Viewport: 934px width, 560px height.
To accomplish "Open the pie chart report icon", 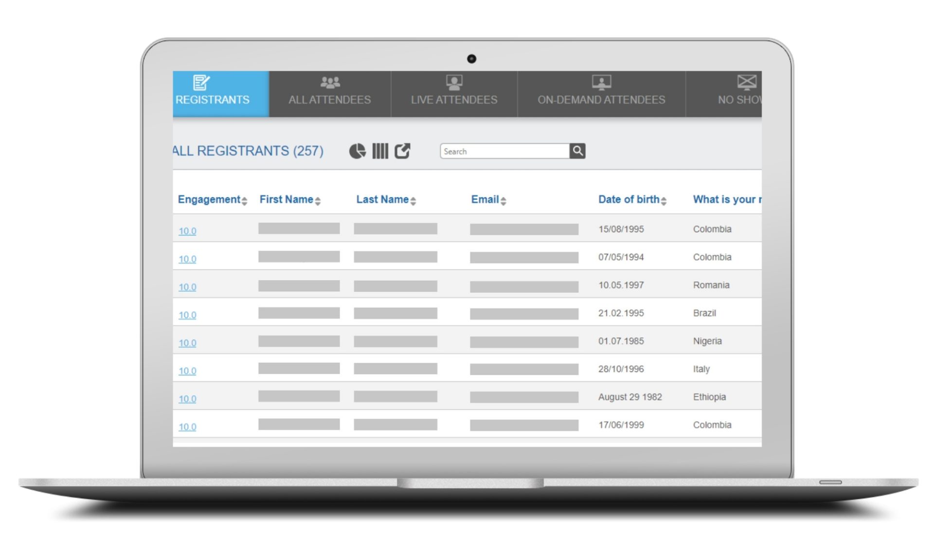I will point(357,151).
